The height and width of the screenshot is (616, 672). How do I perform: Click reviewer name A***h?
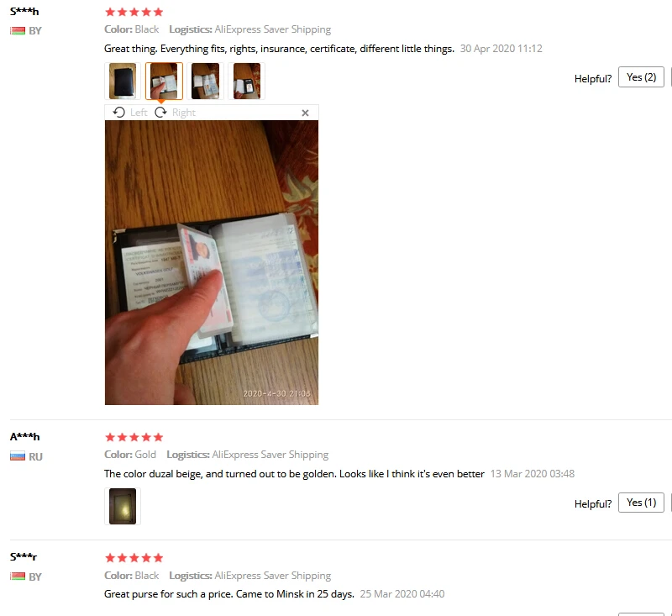(25, 437)
